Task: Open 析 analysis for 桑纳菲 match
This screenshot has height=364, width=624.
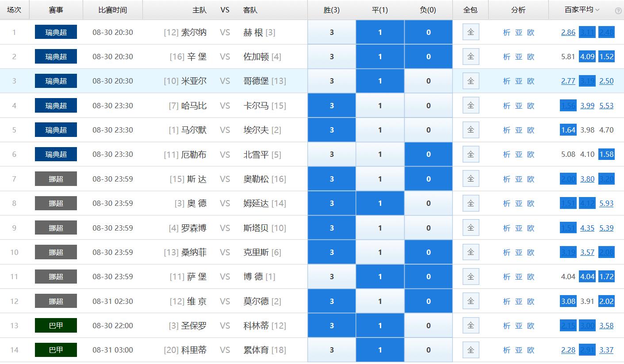Action: (507, 252)
